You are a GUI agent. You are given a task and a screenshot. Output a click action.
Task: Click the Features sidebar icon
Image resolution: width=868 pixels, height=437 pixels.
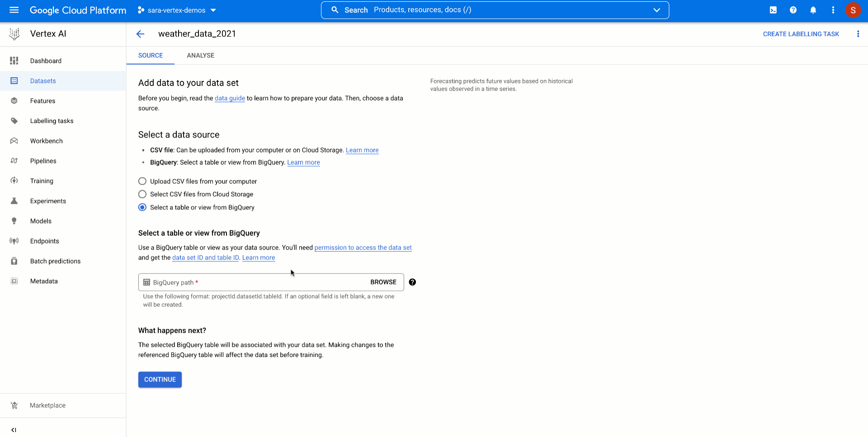[x=14, y=101]
